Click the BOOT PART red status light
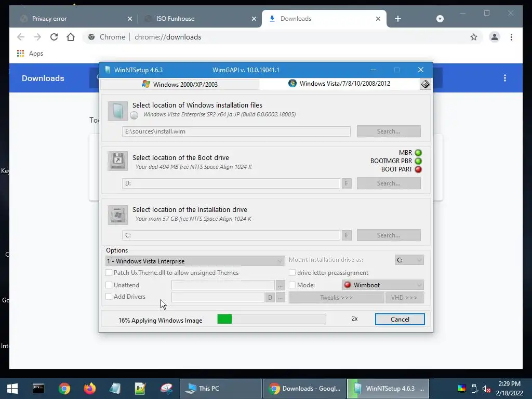Screen dimensions: 532x399 coord(418,169)
